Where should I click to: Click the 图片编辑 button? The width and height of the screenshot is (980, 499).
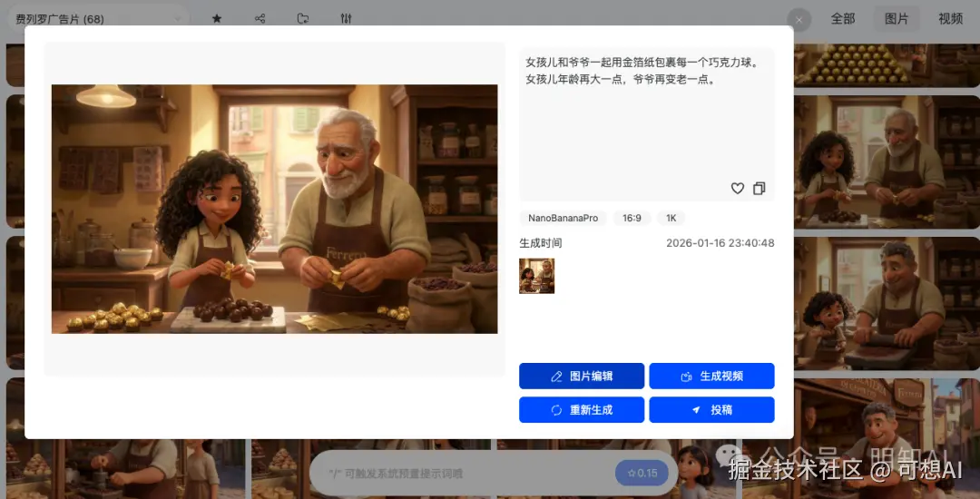coord(582,376)
